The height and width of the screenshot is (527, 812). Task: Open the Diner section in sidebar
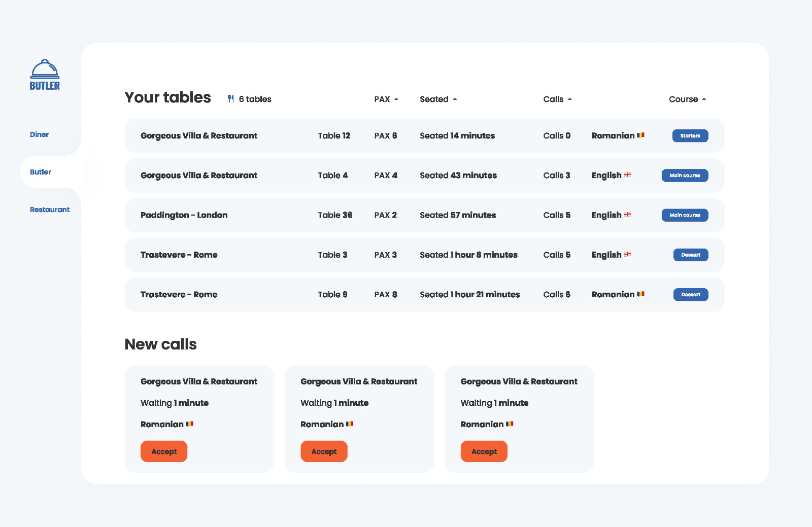coord(39,134)
